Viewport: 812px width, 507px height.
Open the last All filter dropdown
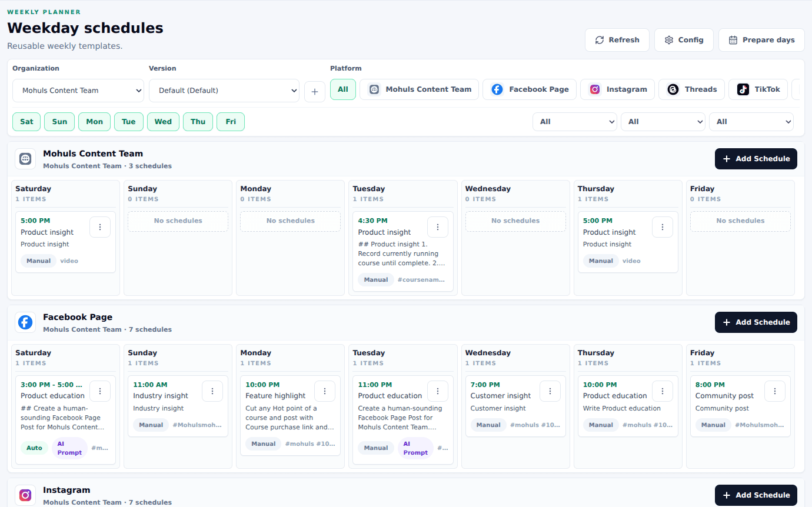tap(751, 122)
